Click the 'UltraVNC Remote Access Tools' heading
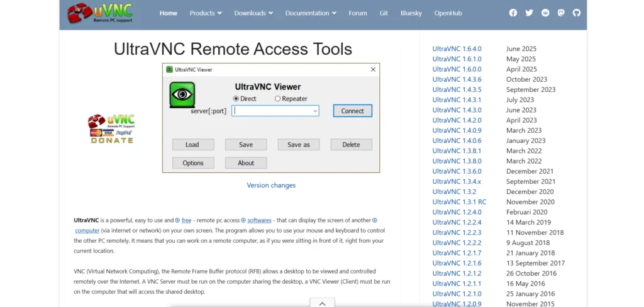 (233, 49)
